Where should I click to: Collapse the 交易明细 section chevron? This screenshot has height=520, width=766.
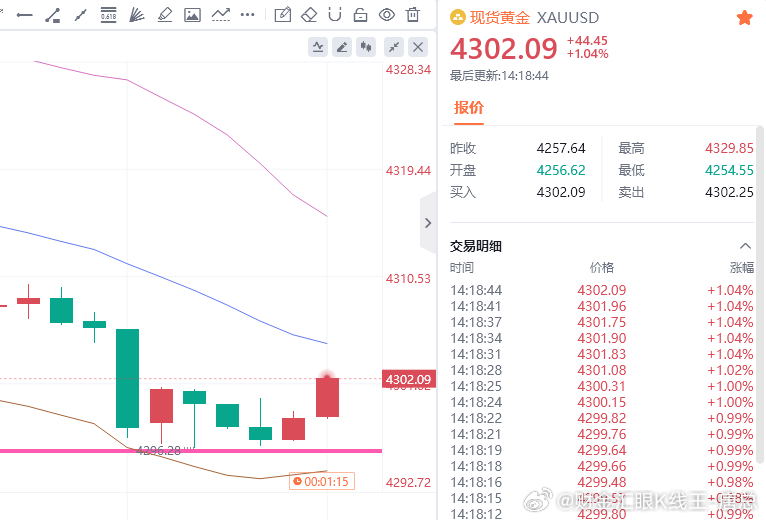[x=745, y=246]
